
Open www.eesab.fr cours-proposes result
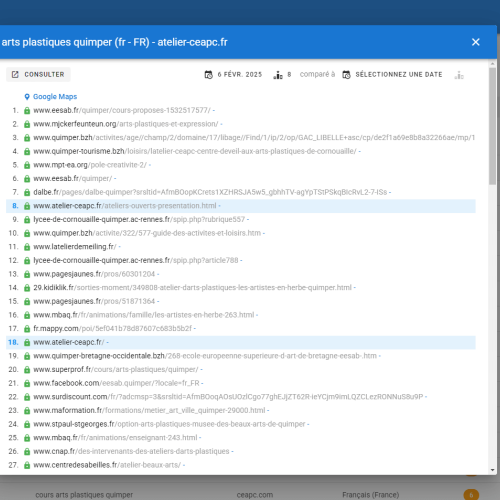coord(122,110)
